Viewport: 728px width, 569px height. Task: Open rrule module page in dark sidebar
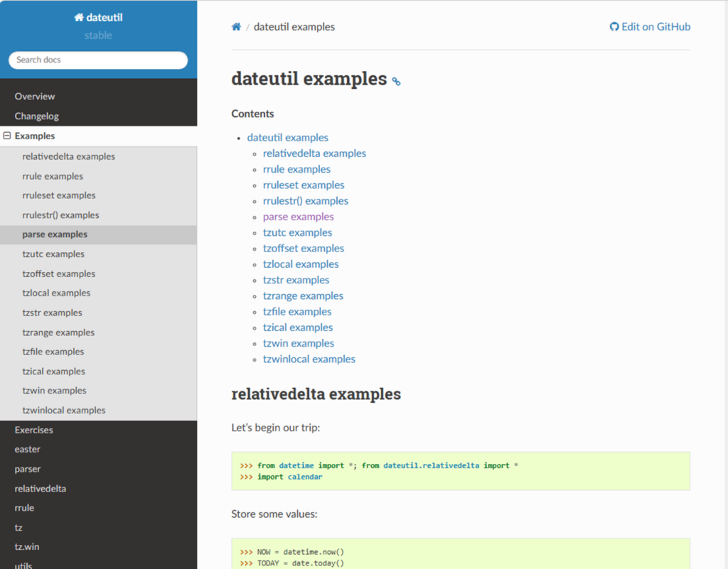pos(24,508)
